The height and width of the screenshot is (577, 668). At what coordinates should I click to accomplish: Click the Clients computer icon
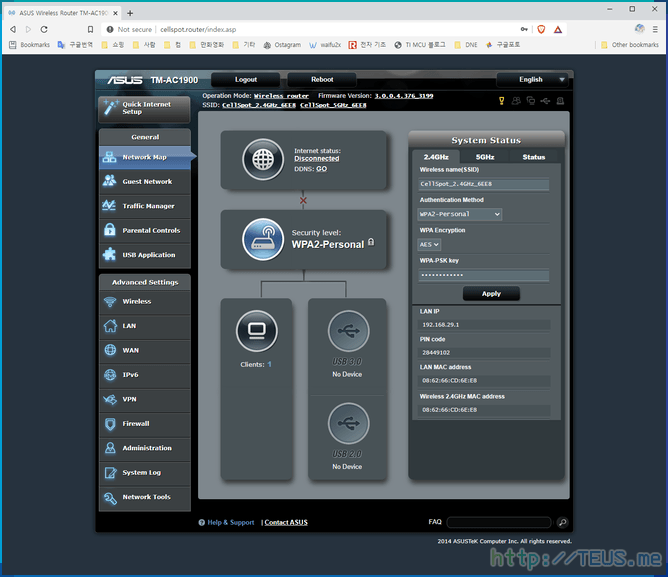click(x=256, y=331)
